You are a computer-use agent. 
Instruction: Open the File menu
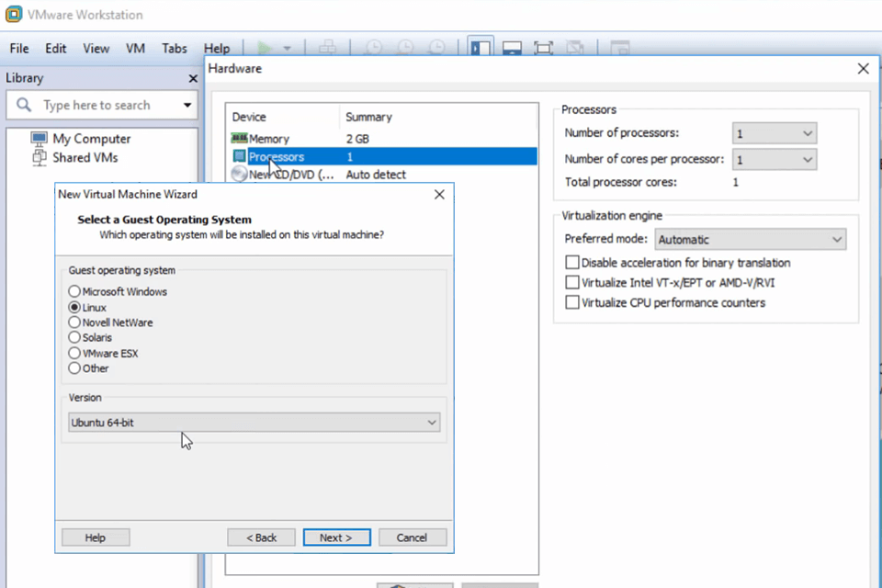tap(19, 49)
